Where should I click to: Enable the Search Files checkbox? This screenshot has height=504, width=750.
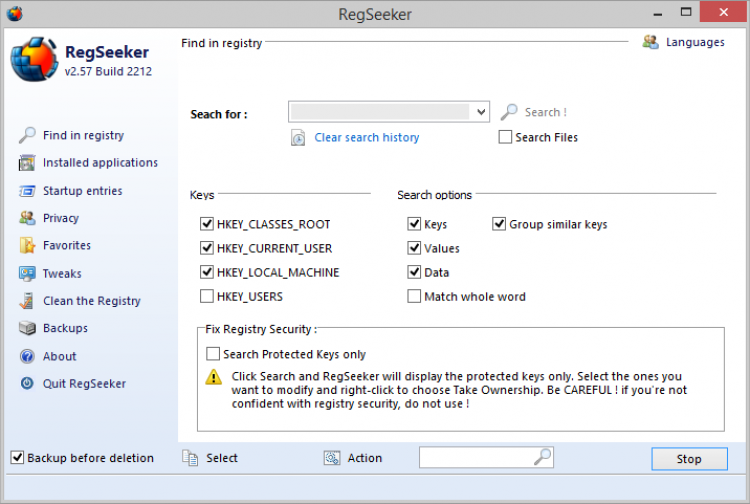tap(505, 137)
